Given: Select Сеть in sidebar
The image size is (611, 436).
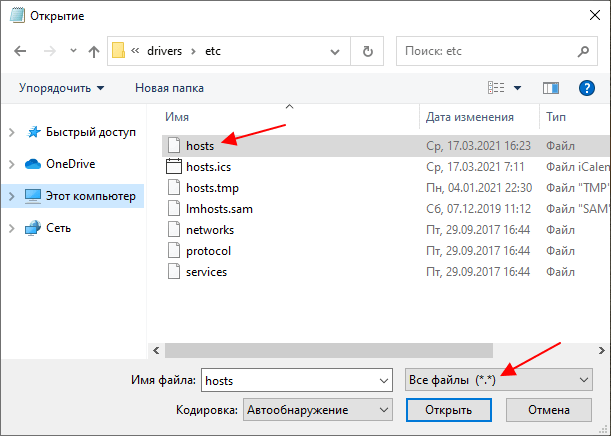Looking at the screenshot, I should (x=58, y=228).
